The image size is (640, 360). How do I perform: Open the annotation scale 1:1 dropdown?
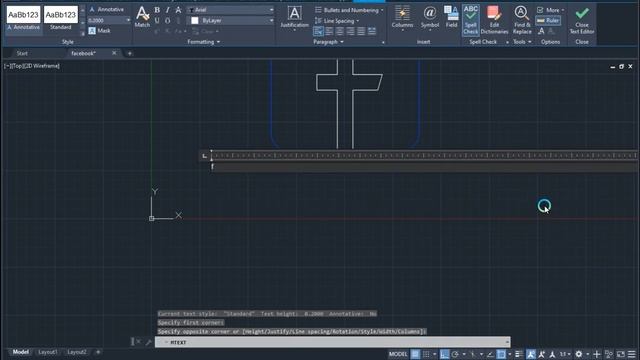[565, 354]
